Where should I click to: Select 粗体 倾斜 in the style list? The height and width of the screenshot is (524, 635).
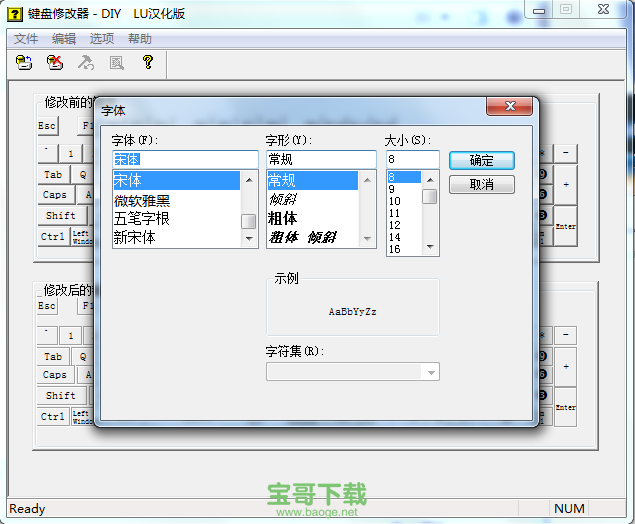313,237
